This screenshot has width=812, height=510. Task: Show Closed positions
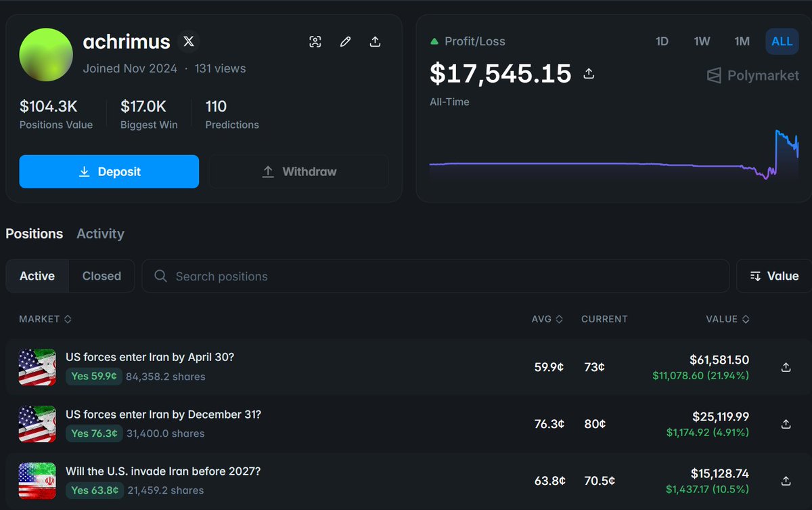tap(101, 276)
